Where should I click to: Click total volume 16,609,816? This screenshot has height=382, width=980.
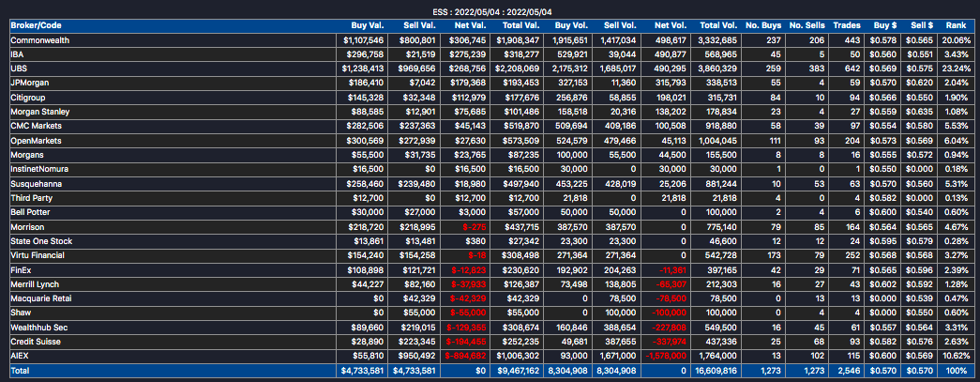click(x=715, y=371)
